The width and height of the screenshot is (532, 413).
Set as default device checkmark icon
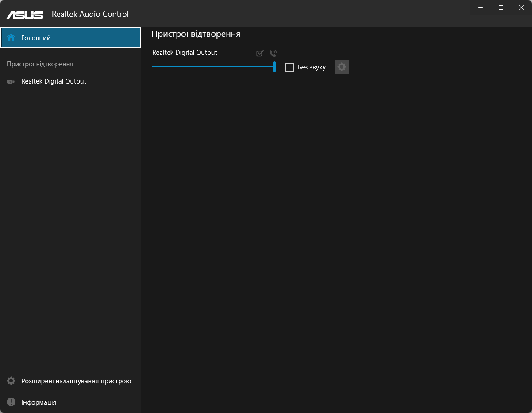coord(260,54)
